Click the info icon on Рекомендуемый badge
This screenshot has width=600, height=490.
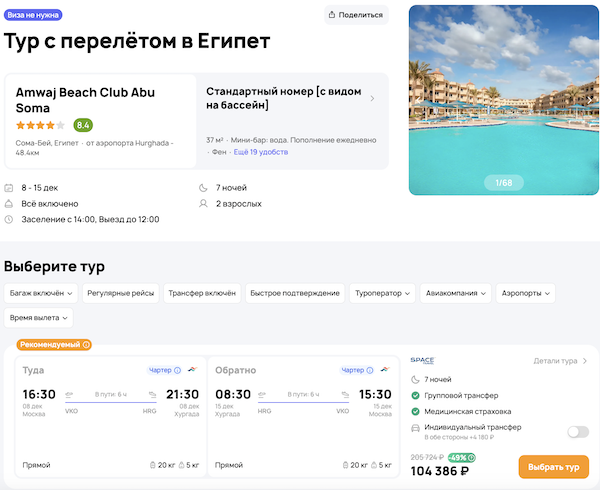(86, 345)
